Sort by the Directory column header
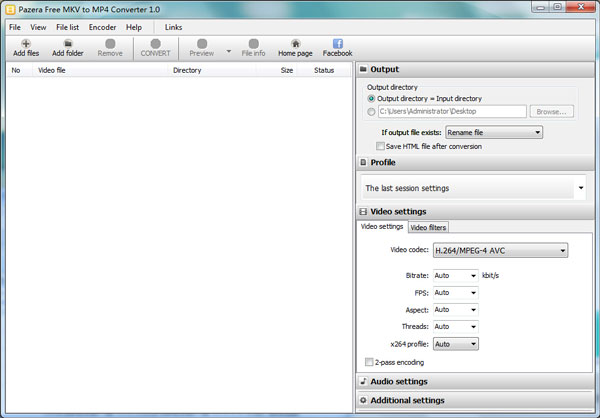 212,70
